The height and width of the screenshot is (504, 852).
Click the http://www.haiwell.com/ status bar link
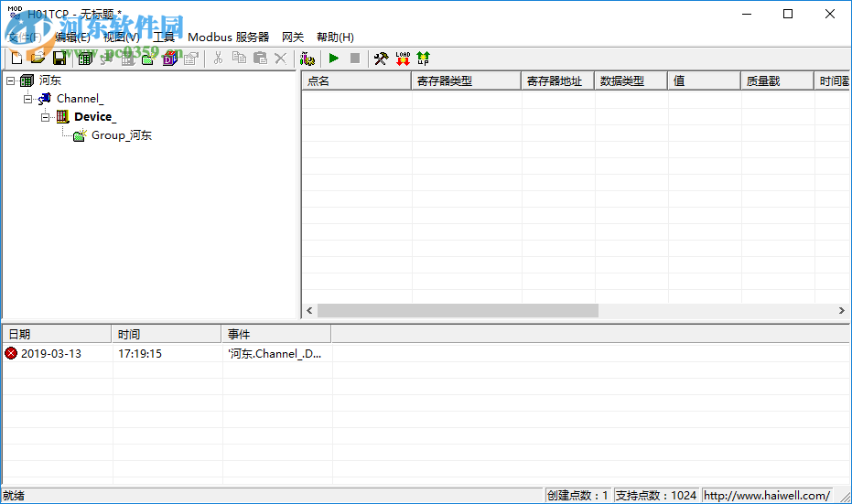point(767,496)
